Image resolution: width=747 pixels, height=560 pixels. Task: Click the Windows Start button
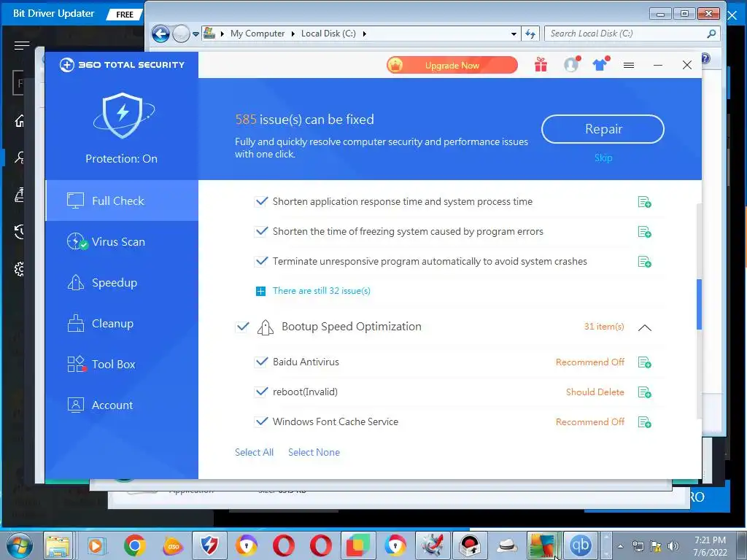coord(20,545)
